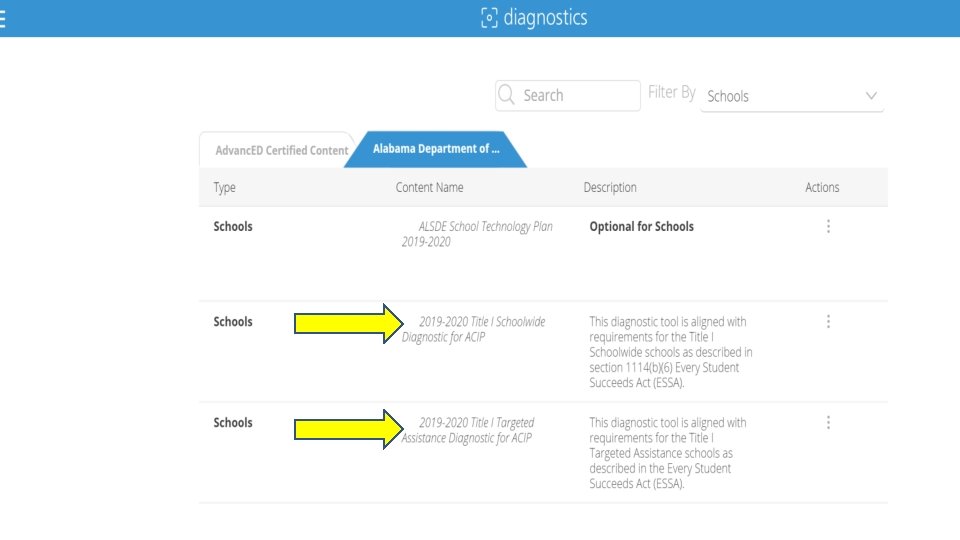This screenshot has height=540, width=960.
Task: Click the Optional for Schools description
Action: point(641,227)
